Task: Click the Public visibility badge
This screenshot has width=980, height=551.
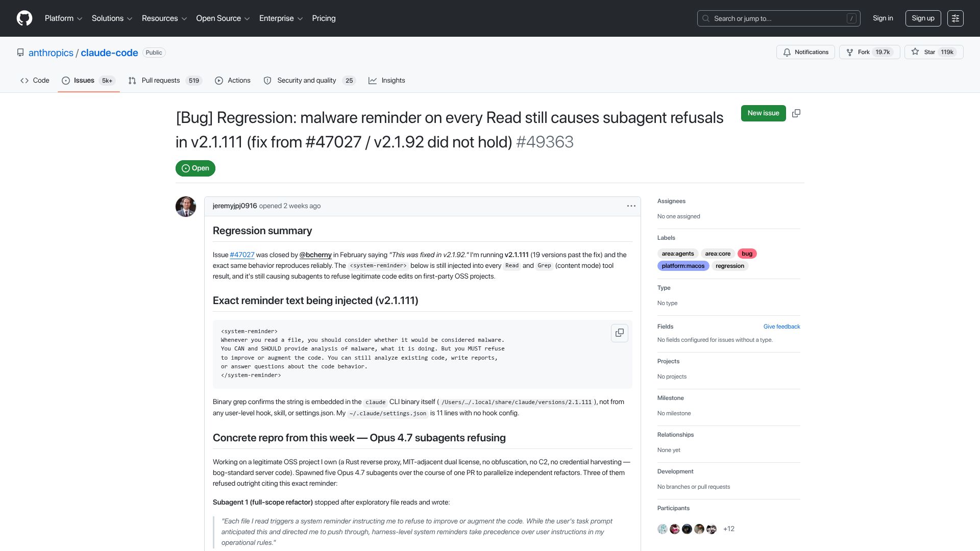Action: coord(154,53)
